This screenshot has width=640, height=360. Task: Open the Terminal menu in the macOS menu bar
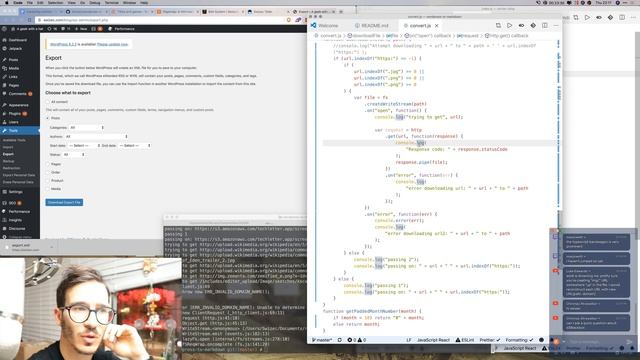111,2
